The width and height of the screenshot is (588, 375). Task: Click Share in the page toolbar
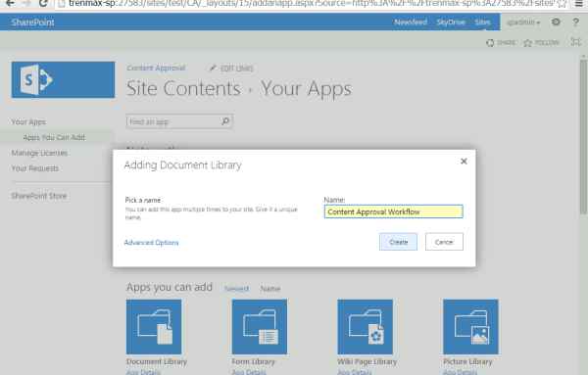pyautogui.click(x=501, y=42)
